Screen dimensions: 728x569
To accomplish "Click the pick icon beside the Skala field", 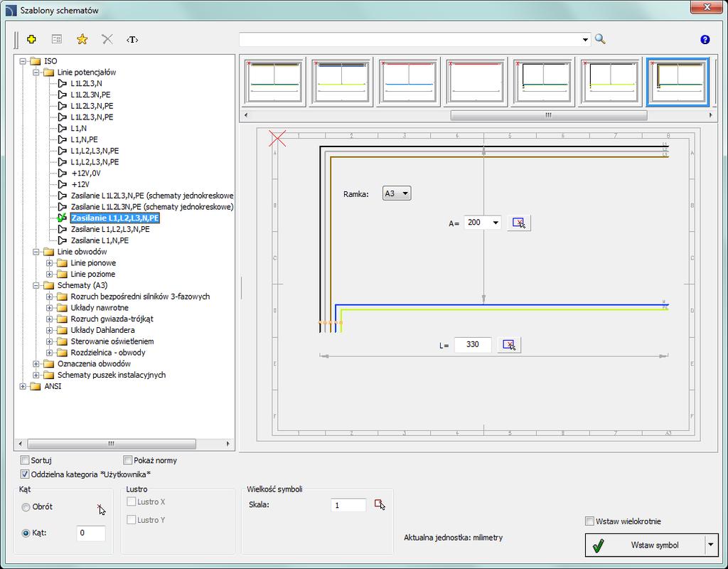I will click(380, 505).
